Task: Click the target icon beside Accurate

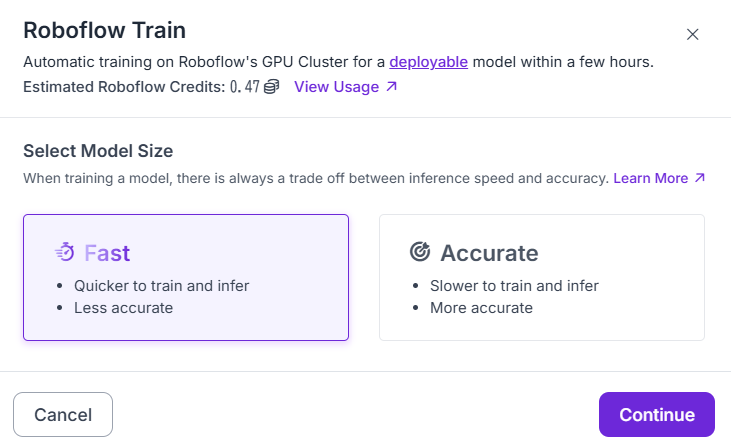Action: [420, 252]
